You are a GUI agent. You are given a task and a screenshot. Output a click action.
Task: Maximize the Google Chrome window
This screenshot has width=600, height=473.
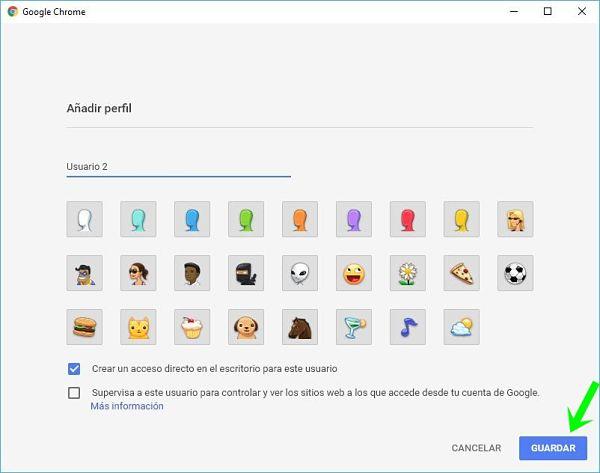point(548,11)
